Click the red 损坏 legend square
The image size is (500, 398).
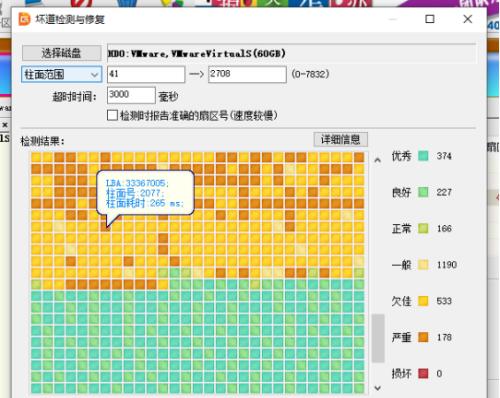pos(423,373)
